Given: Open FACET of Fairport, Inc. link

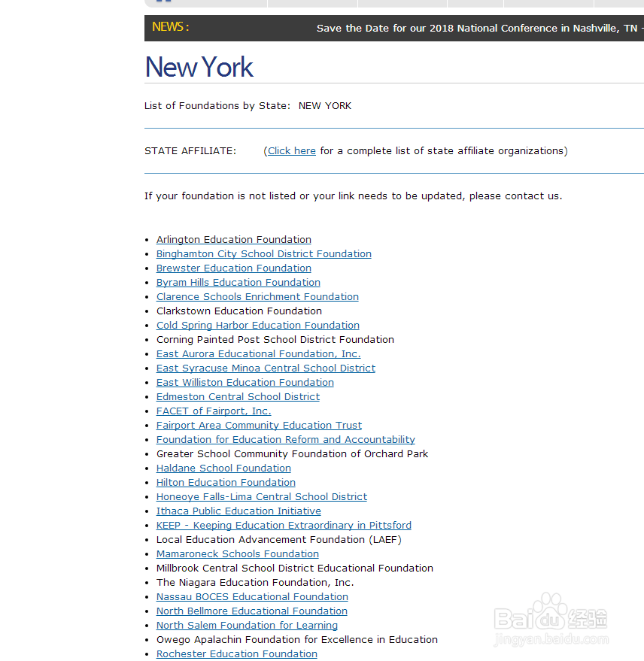Looking at the screenshot, I should 214,411.
